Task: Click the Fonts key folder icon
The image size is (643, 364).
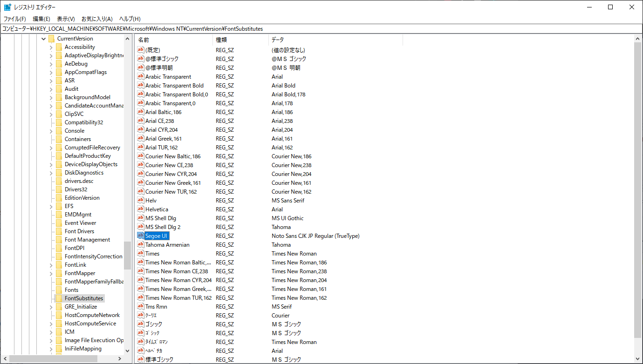Action: pyautogui.click(x=59, y=290)
